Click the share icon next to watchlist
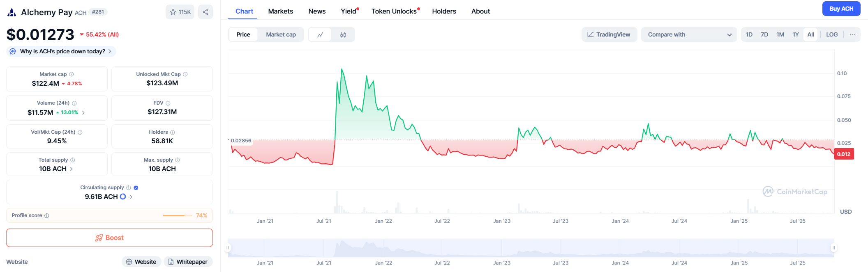Viewport: 868px width, 272px height. point(205,12)
